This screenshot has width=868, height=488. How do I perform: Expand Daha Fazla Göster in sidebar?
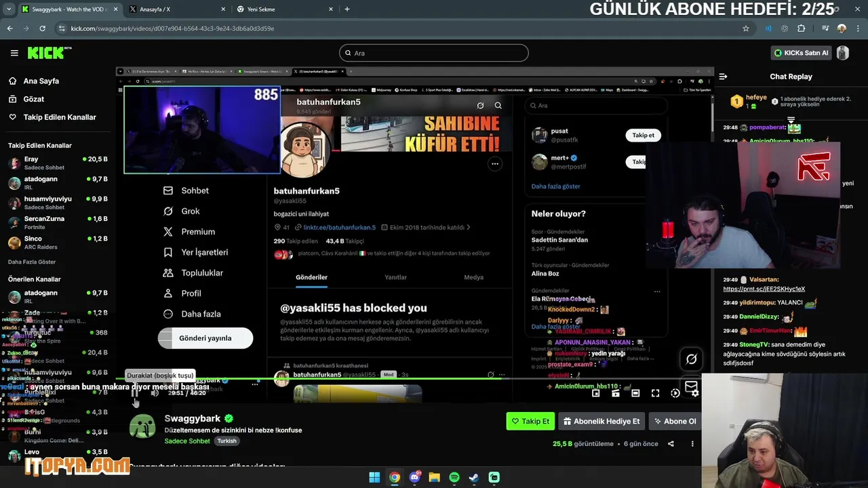tap(32, 262)
